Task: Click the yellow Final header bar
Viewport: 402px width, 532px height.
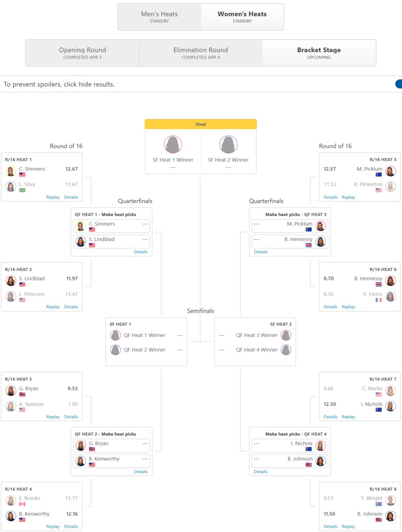Action: (x=201, y=124)
